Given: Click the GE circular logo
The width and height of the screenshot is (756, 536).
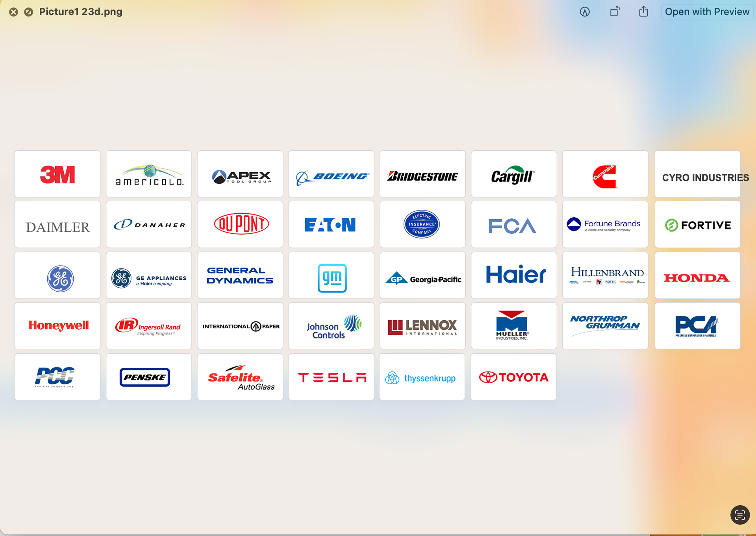Looking at the screenshot, I should (60, 279).
